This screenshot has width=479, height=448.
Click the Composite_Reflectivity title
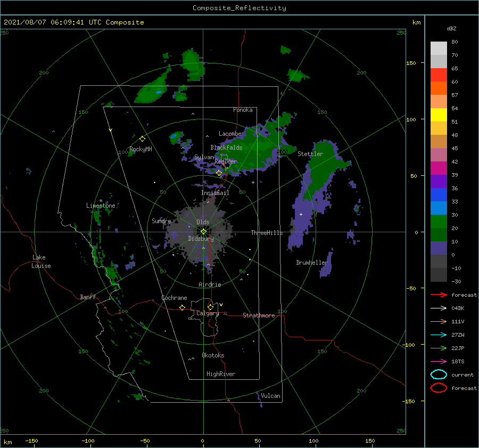tap(240, 8)
